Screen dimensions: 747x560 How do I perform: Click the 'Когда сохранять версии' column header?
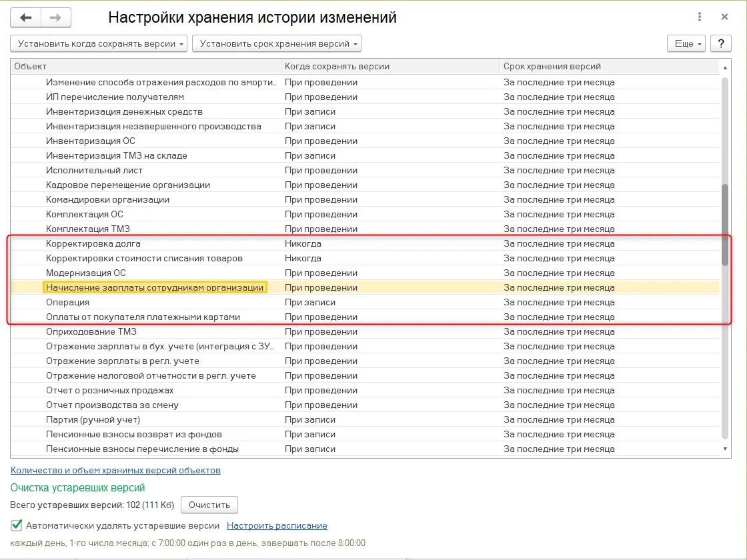click(x=390, y=66)
